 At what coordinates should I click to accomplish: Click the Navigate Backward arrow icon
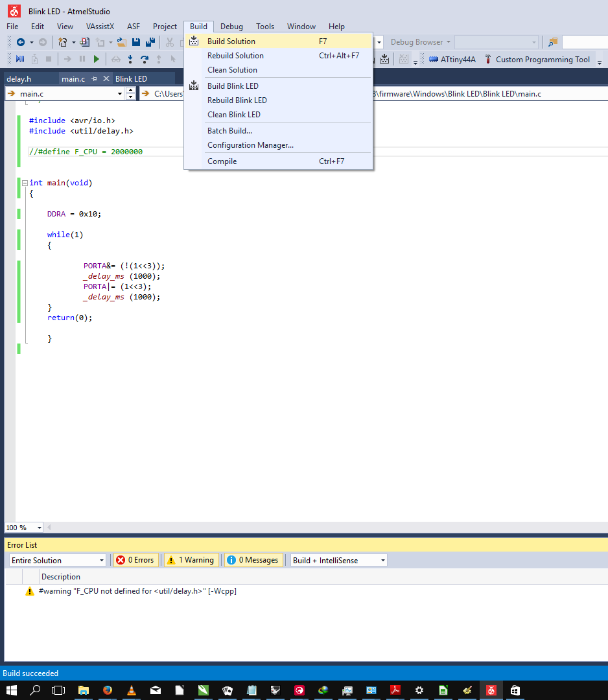(x=21, y=42)
